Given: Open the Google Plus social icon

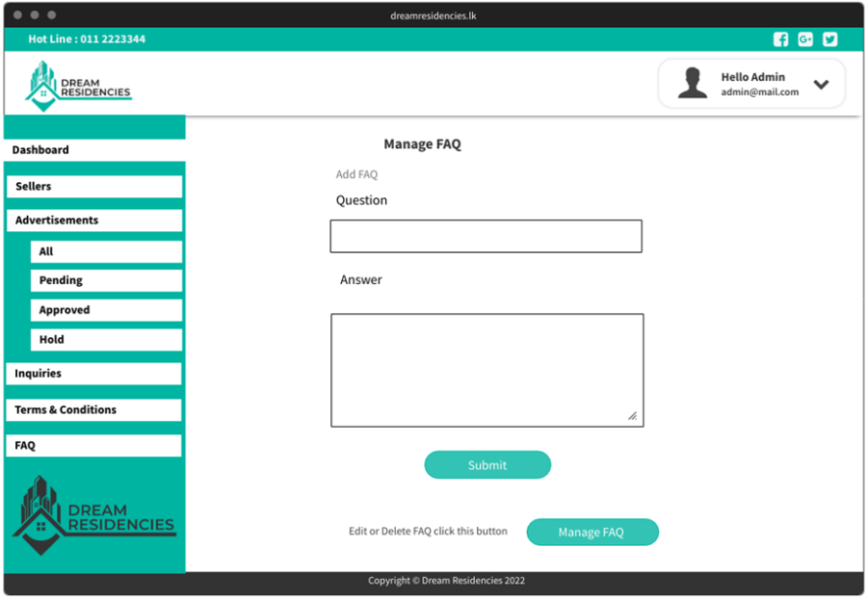Looking at the screenshot, I should click(x=805, y=39).
